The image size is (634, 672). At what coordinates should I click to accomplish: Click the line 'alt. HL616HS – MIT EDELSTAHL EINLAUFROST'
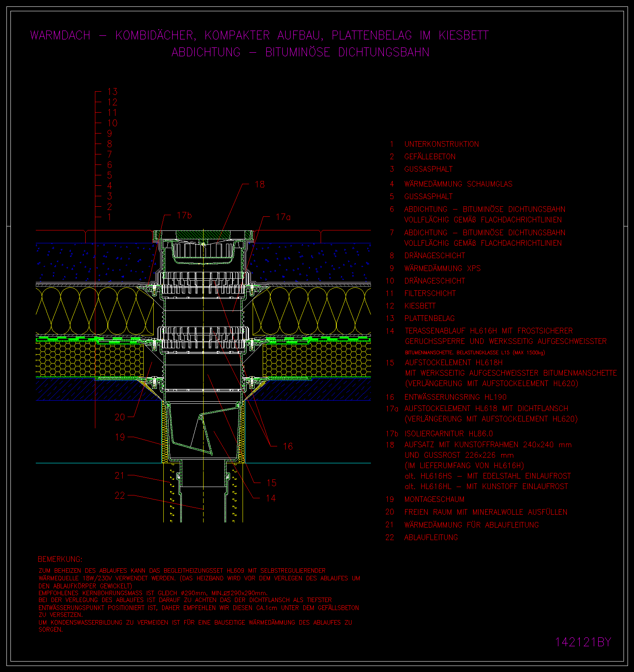(488, 476)
